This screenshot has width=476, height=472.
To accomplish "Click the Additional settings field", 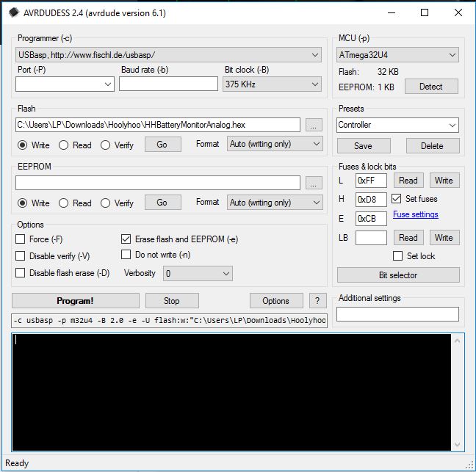I will pyautogui.click(x=397, y=314).
